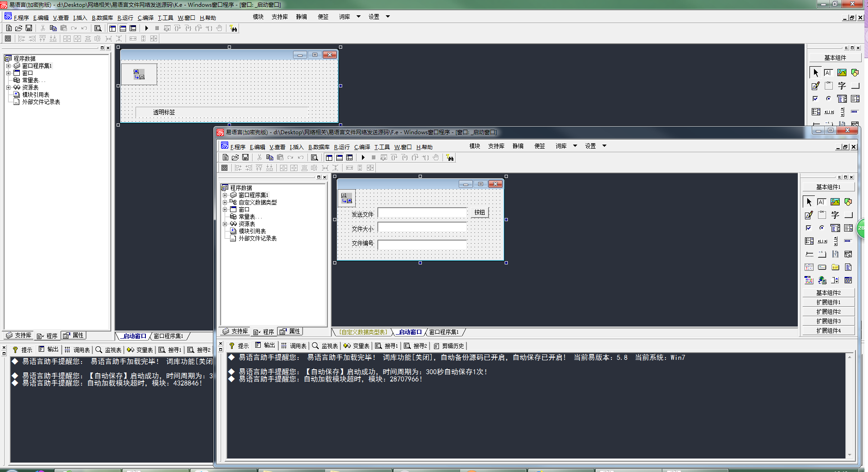Viewport: 868px width, 472px height.
Task: Select 模块引用表 item in F.e program tree
Action: click(252, 231)
